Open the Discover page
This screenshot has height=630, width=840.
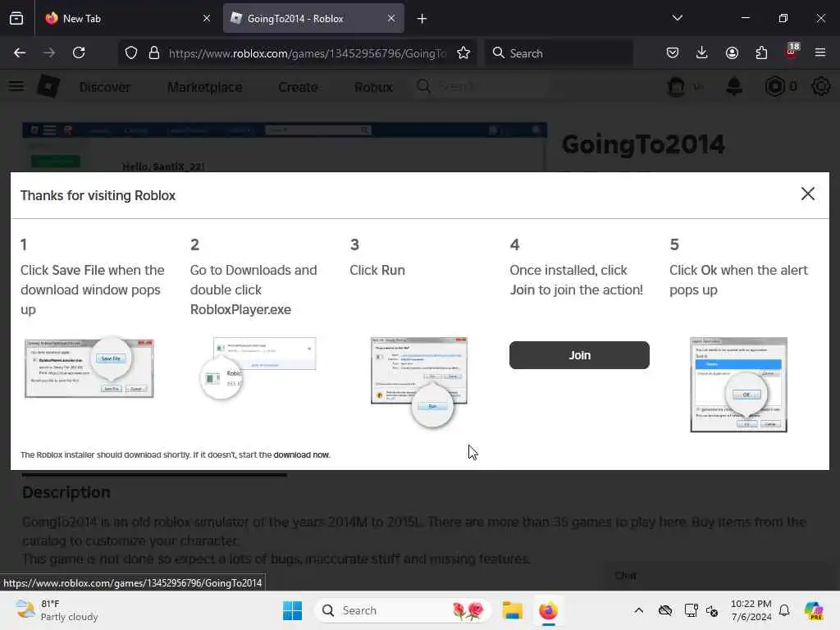[105, 87]
